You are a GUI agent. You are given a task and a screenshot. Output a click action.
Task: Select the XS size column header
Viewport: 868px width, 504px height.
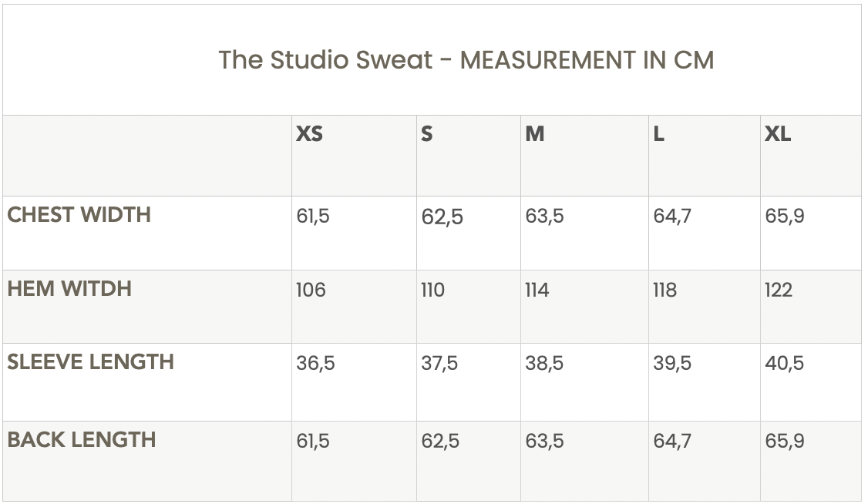coord(309,134)
